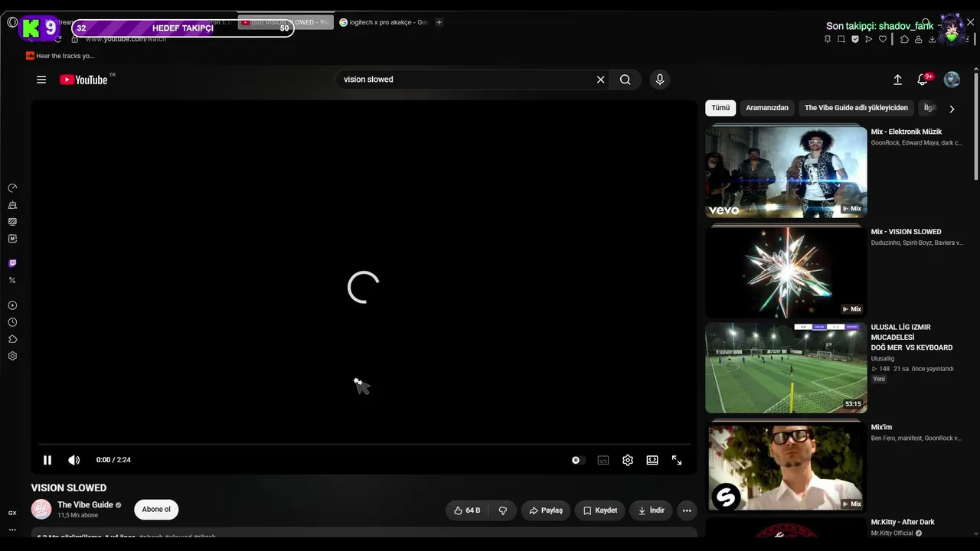Switch the player to theater mode

point(652,460)
